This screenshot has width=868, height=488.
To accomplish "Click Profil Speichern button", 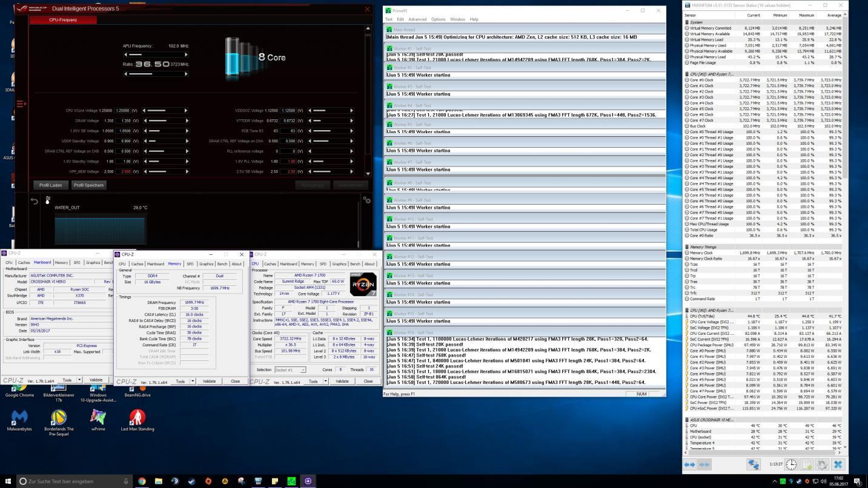I will click(89, 185).
